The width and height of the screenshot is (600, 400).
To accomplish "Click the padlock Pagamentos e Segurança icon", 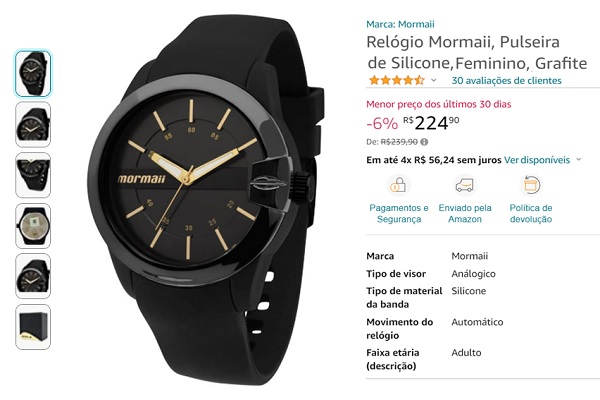I will click(398, 185).
